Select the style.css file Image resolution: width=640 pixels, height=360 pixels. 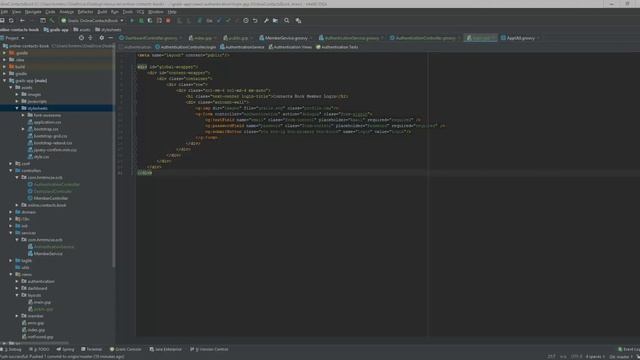click(x=38, y=157)
